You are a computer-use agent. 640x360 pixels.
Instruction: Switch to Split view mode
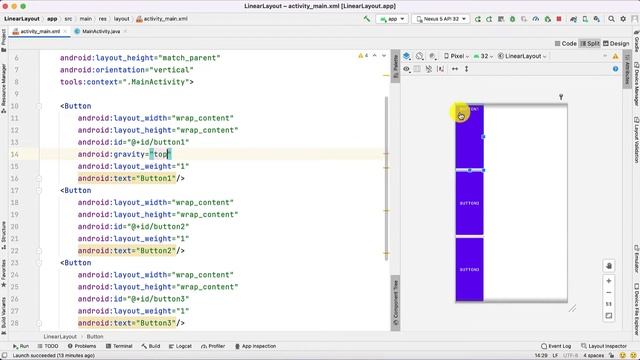[x=590, y=43]
